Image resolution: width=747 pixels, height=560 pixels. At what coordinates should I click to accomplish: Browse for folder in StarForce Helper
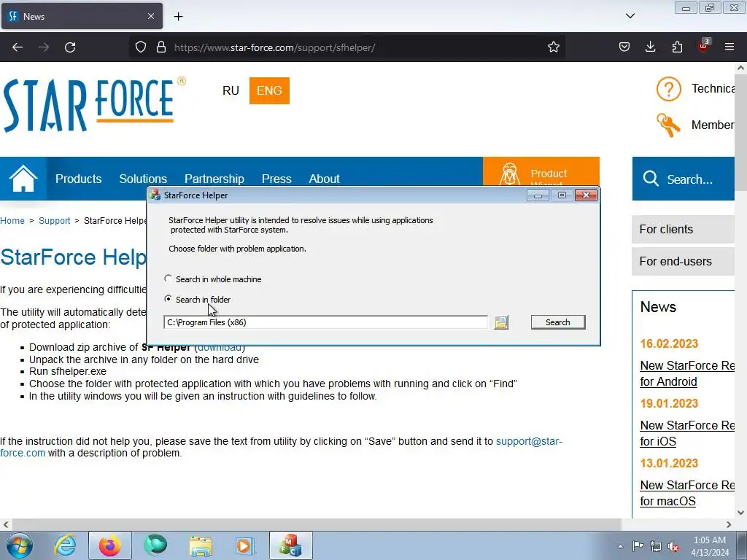tap(501, 322)
